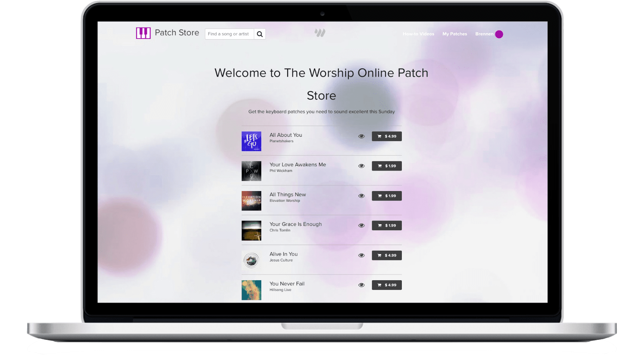This screenshot has width=644, height=362.
Task: Click the Planetshakers artist name
Action: (281, 141)
